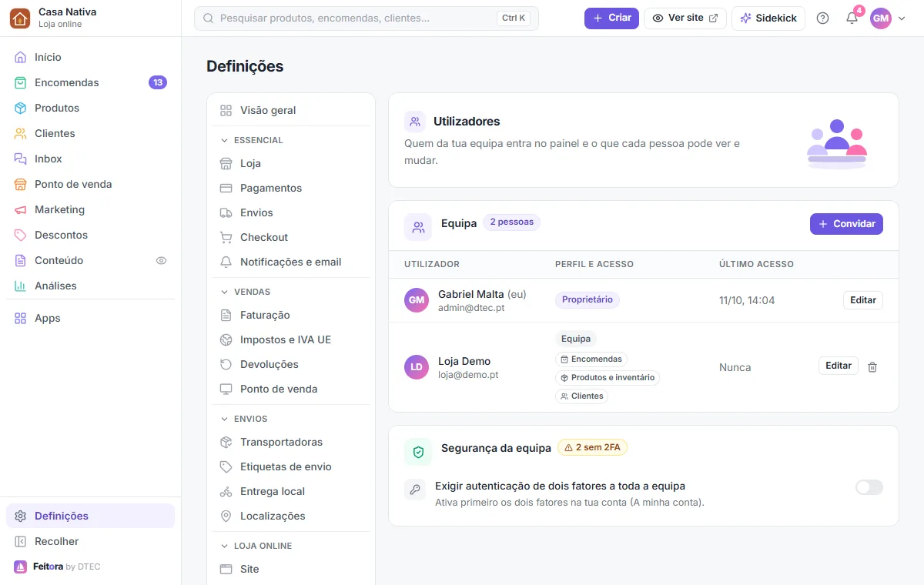Click the Recolher collapse sidebar icon

20,541
